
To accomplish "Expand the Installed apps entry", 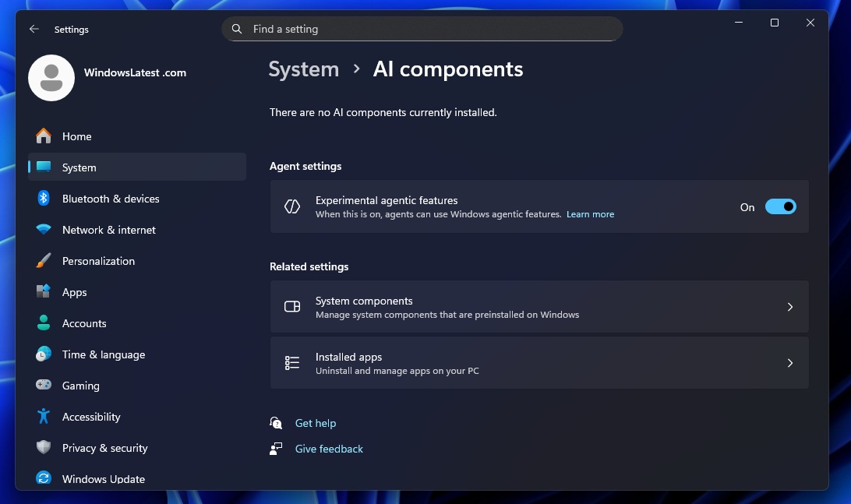I will (539, 362).
